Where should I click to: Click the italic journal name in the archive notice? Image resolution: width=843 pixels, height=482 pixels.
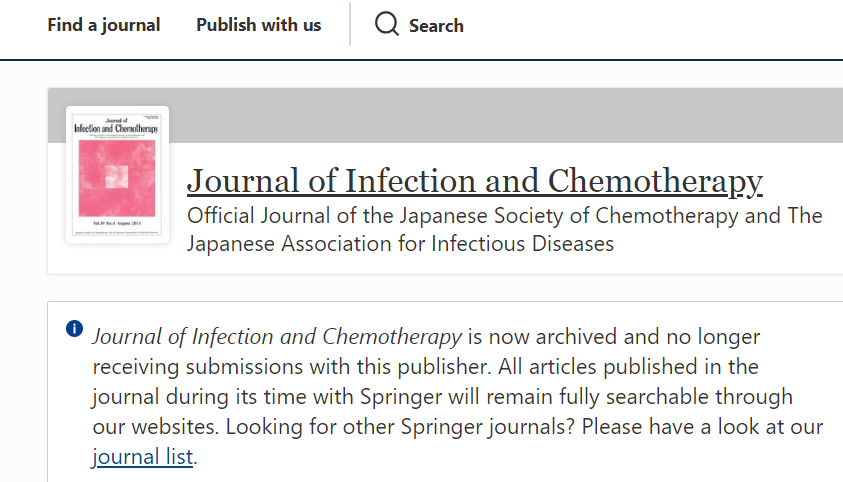[277, 336]
